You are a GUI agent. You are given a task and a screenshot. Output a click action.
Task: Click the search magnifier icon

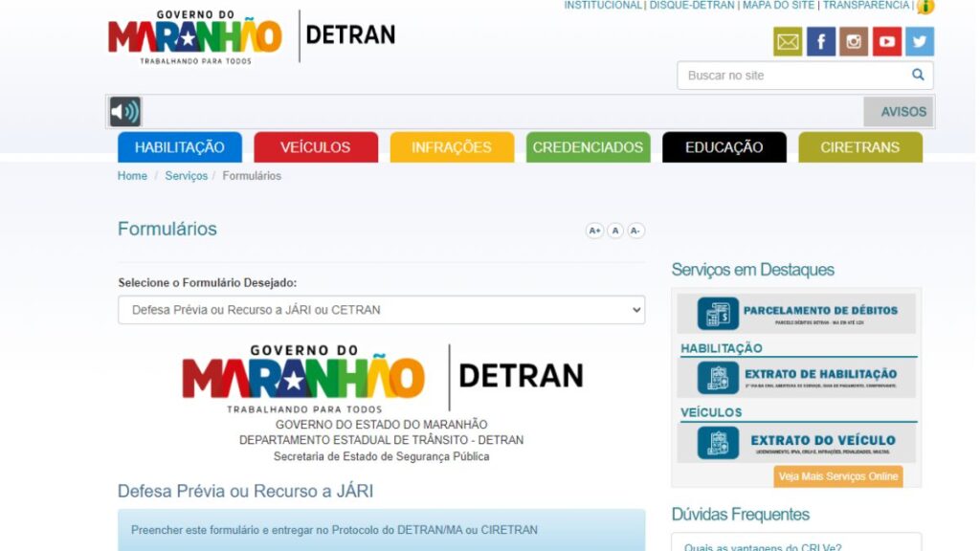(x=918, y=76)
